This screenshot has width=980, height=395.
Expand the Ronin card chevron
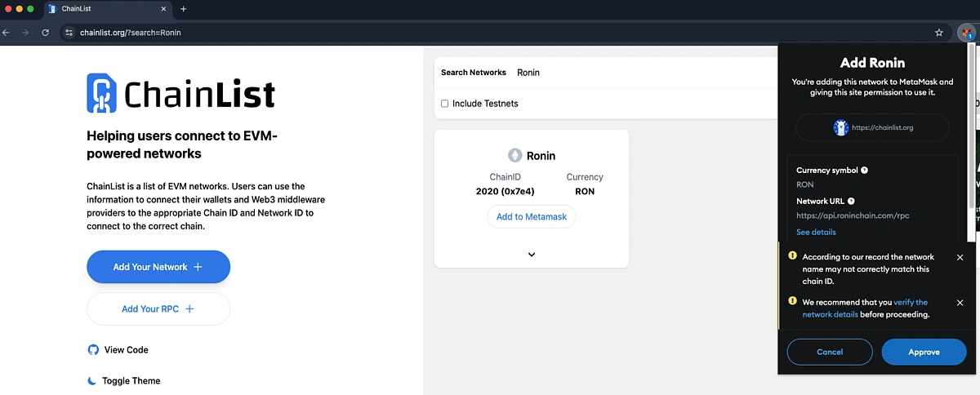tap(532, 255)
